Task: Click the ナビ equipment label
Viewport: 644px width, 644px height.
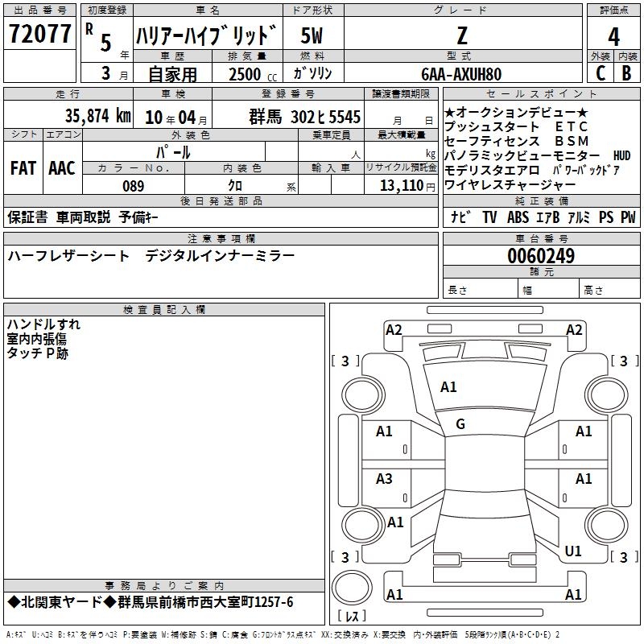Action: coord(460,217)
